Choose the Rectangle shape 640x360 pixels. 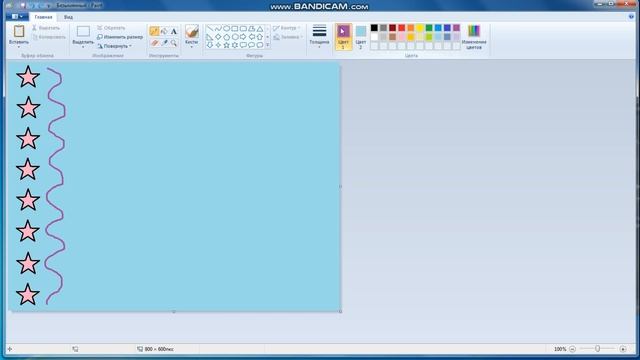pyautogui.click(x=235, y=29)
